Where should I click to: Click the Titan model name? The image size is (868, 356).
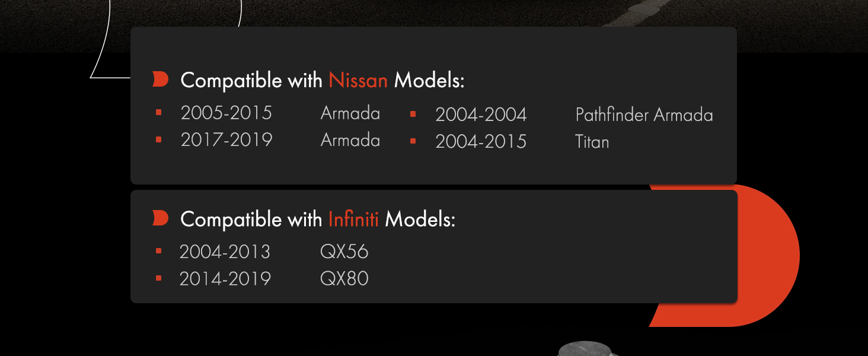pos(592,142)
